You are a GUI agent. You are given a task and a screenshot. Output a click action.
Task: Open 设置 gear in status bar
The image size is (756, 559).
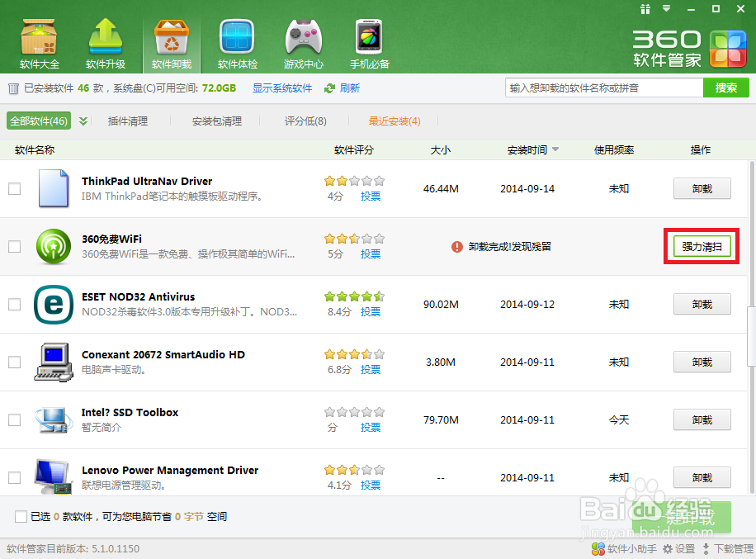[679, 549]
